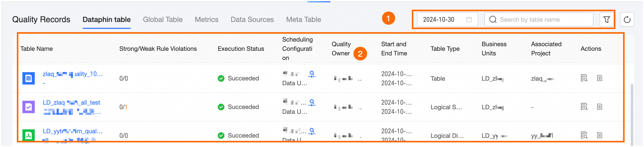The image size is (644, 147).
Task: View report icon for LD_zlaq all_test row
Action: [x=584, y=107]
